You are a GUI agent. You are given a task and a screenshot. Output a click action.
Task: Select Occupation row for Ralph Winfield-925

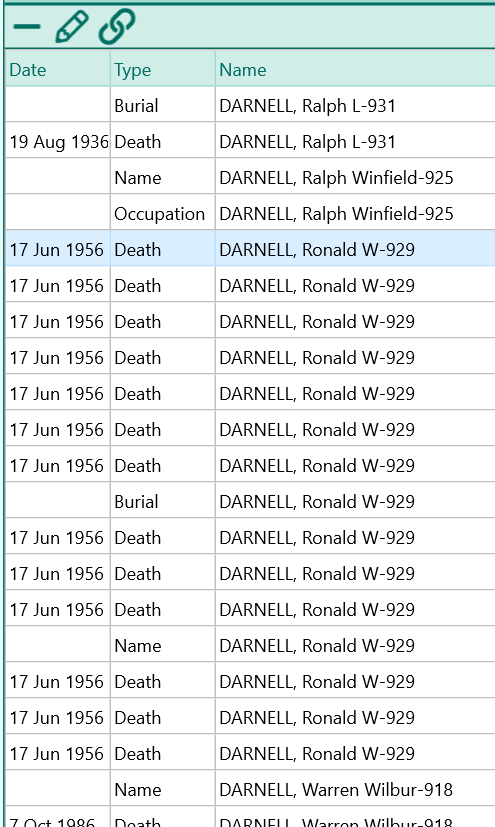point(250,214)
